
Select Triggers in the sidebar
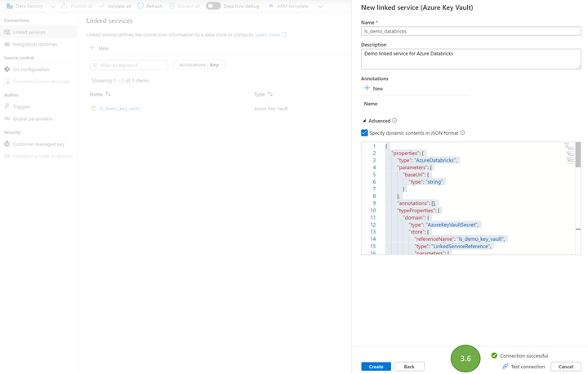coord(21,106)
